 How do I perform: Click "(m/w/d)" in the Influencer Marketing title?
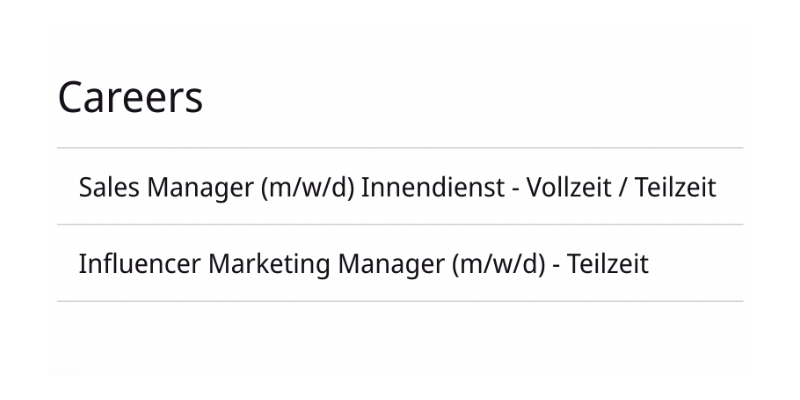(x=501, y=264)
